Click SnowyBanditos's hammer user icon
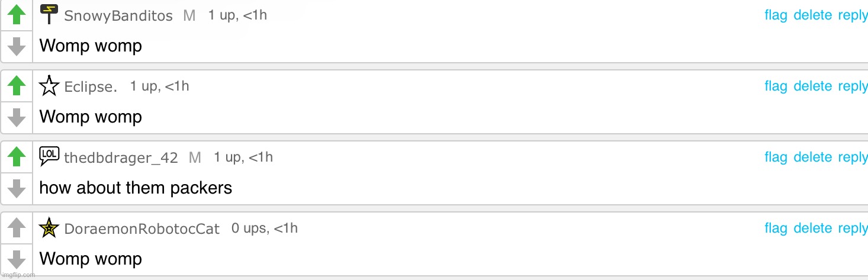Viewport: 868px width, 280px height. pyautogui.click(x=49, y=14)
